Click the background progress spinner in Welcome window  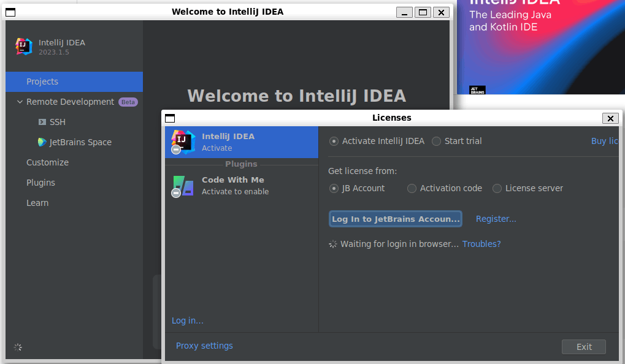point(18,347)
